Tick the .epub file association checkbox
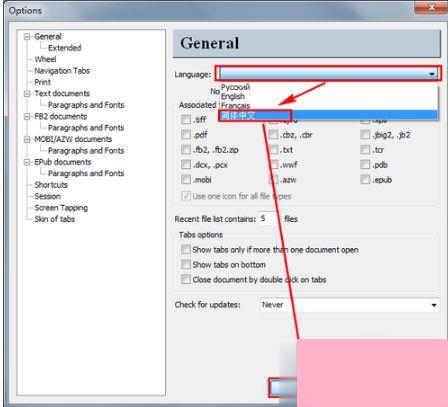448x407 pixels. point(365,180)
